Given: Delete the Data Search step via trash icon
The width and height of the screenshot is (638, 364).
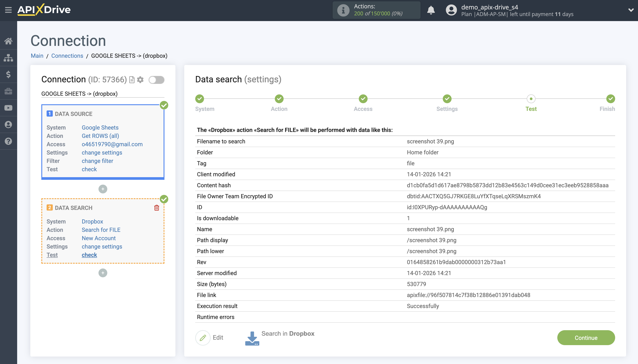Looking at the screenshot, I should coord(157,207).
